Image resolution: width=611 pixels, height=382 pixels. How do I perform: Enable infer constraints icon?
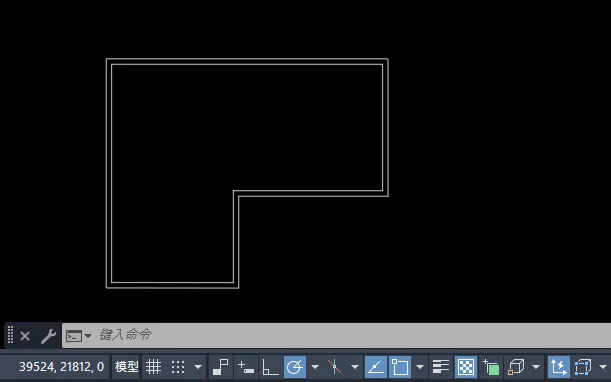coord(221,367)
